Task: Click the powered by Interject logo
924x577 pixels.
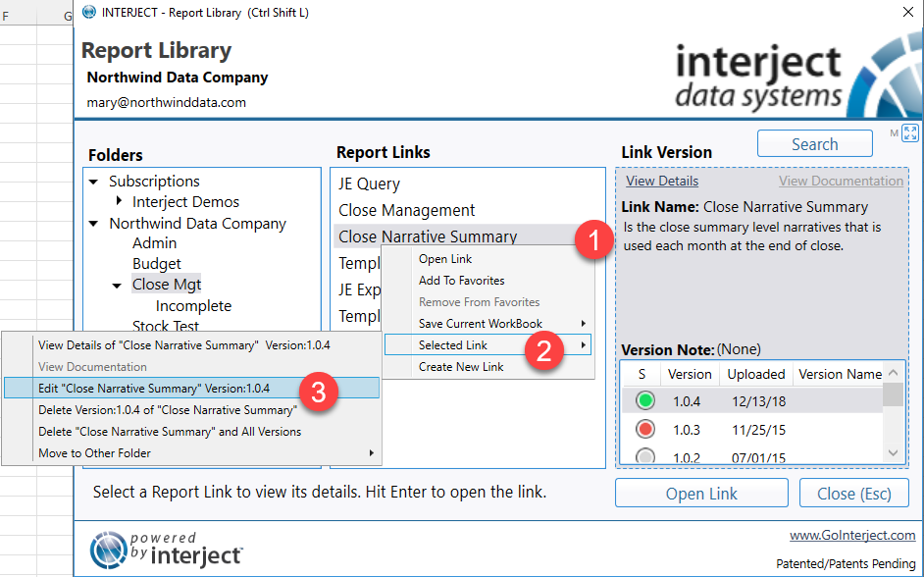Action: (x=166, y=550)
